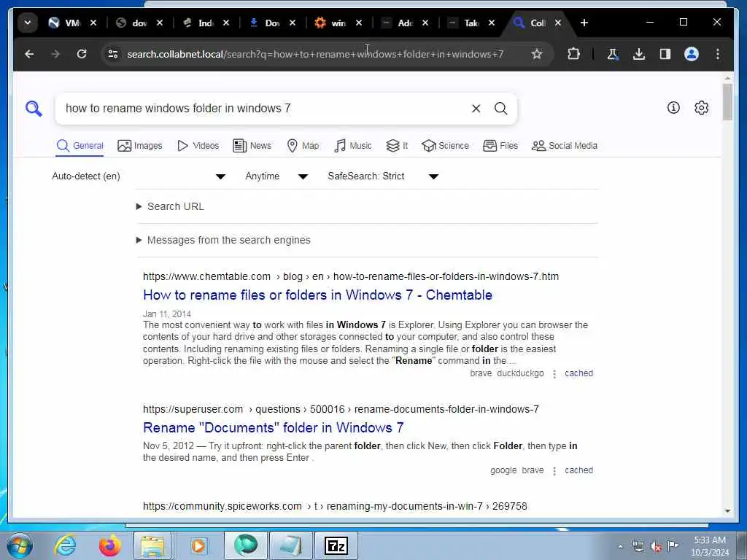The width and height of the screenshot is (747, 560).
Task: Open cached version of superuser result
Action: tap(578, 470)
